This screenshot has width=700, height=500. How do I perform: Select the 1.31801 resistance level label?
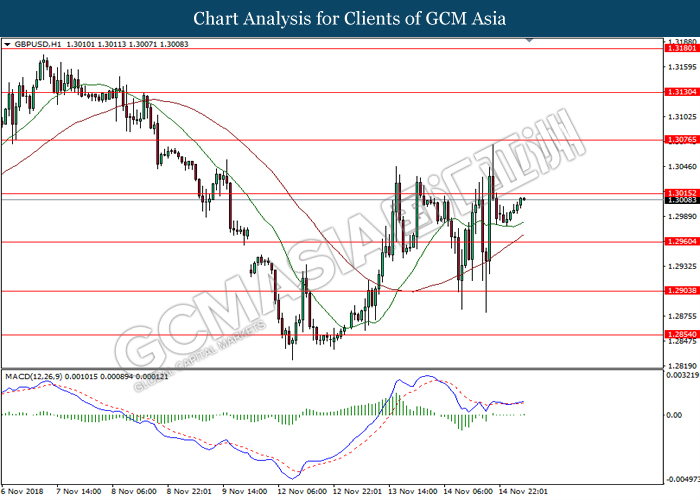pos(682,48)
